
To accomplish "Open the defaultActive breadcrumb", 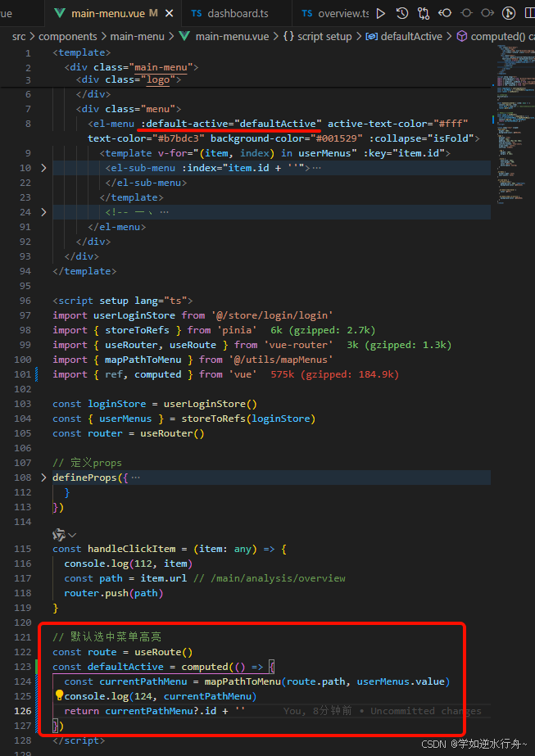I will pyautogui.click(x=404, y=36).
